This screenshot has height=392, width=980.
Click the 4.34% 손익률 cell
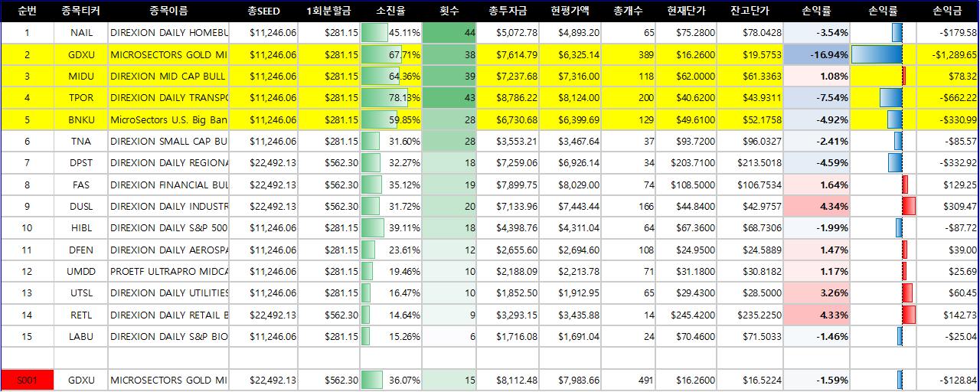(x=817, y=207)
